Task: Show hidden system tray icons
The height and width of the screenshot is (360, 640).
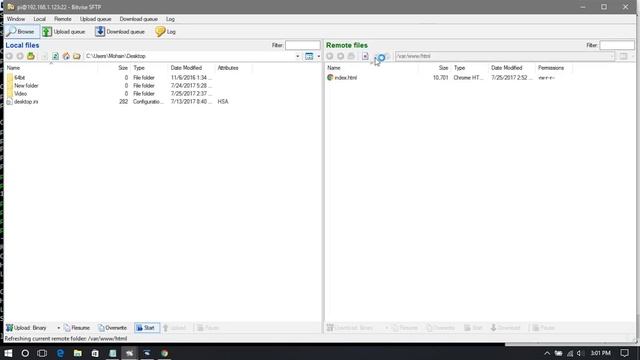Action: [547, 353]
